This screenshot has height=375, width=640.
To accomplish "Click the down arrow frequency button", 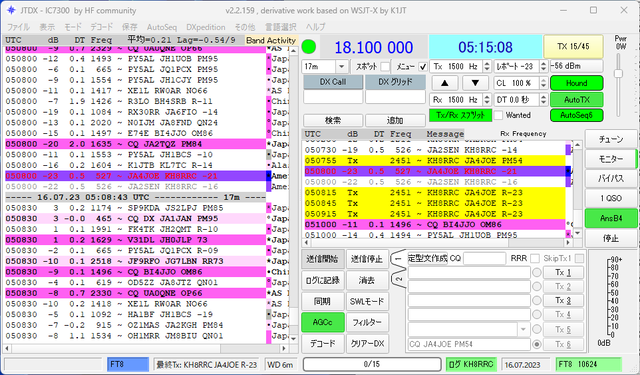I will (475, 83).
